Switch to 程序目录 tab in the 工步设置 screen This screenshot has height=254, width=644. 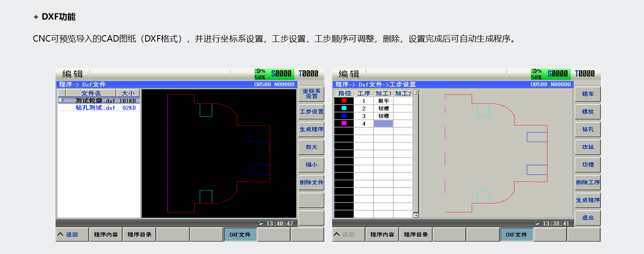point(416,235)
